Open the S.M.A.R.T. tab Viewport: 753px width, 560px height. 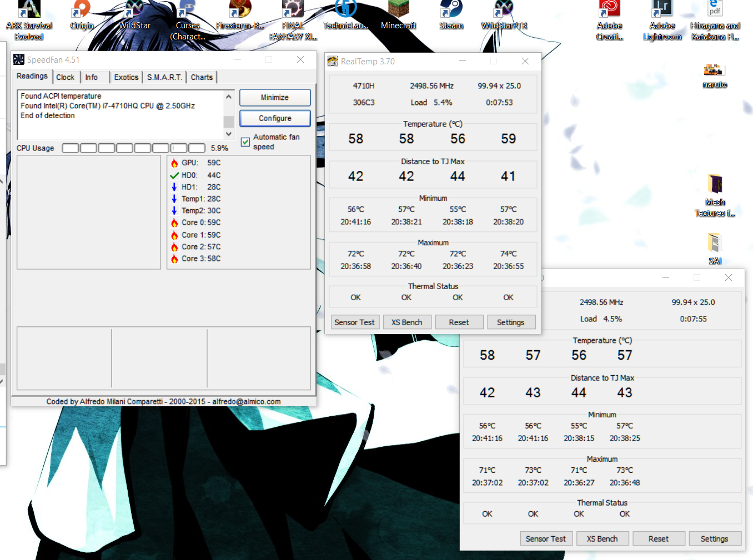point(164,77)
